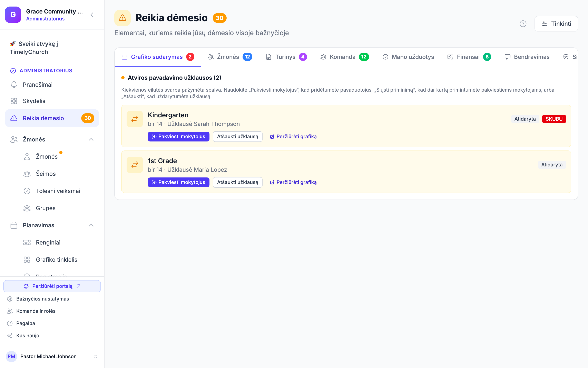This screenshot has width=588, height=368.
Task: Open Peržiūrėti portalą link
Action: [52, 286]
